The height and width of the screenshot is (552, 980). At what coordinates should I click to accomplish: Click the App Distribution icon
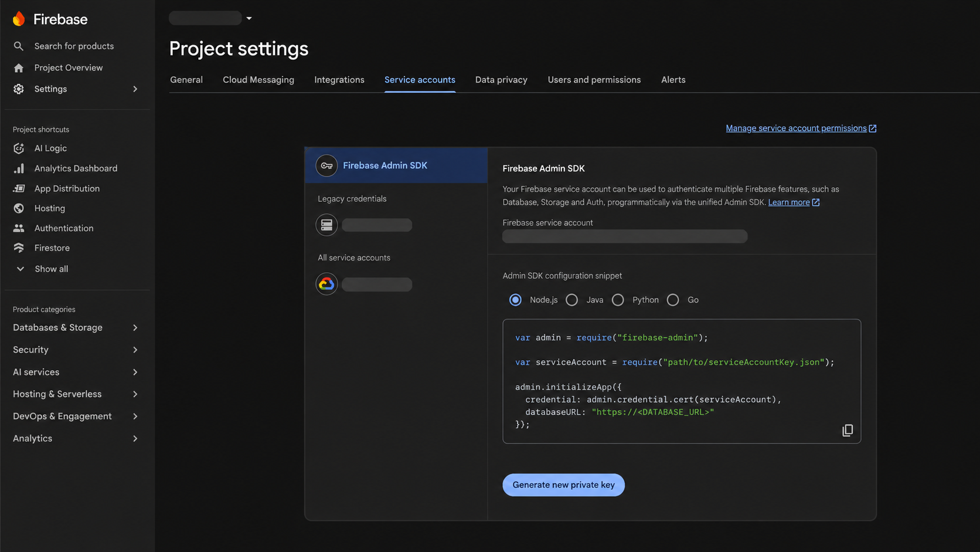(19, 188)
